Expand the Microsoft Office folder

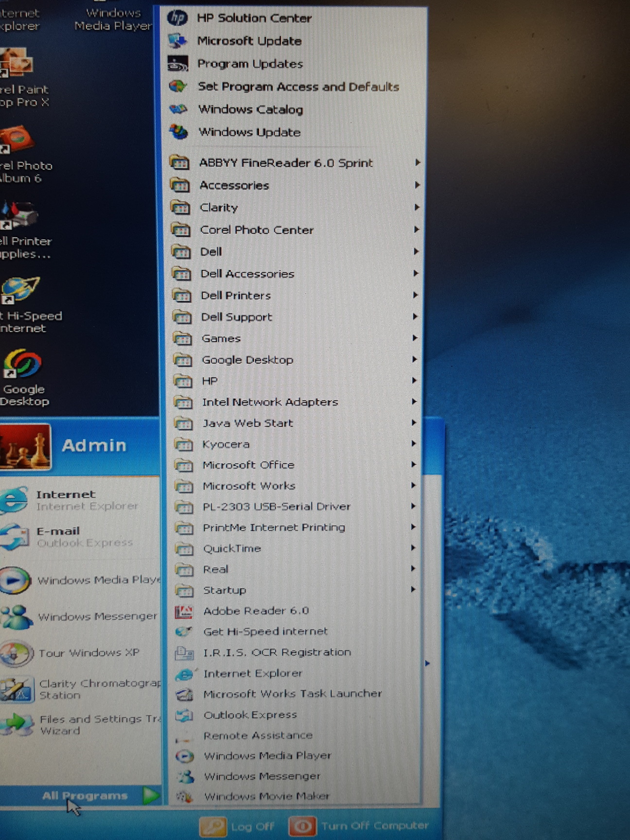296,465
